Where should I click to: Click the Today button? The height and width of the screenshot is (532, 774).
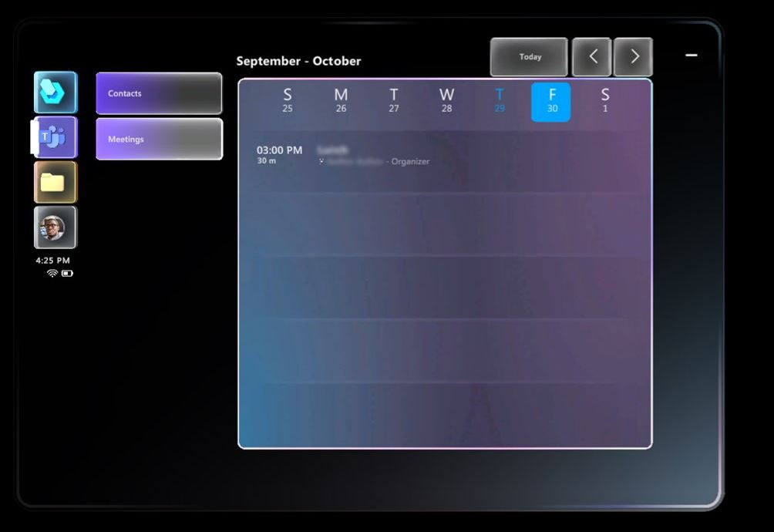click(x=528, y=56)
